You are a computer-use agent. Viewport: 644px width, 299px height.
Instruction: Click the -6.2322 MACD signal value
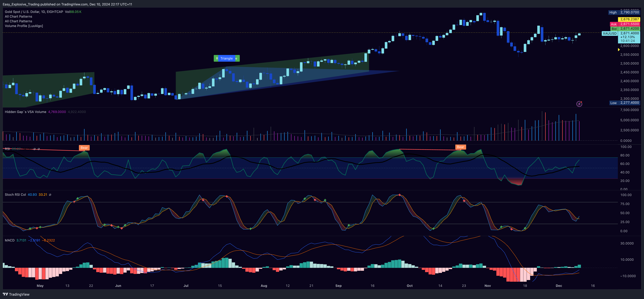click(x=48, y=241)
